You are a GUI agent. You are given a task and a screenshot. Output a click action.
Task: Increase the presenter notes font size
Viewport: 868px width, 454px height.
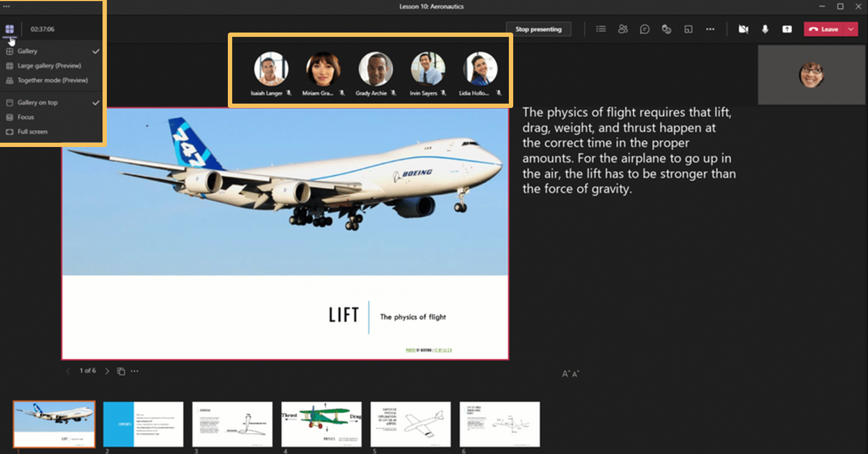tap(565, 374)
